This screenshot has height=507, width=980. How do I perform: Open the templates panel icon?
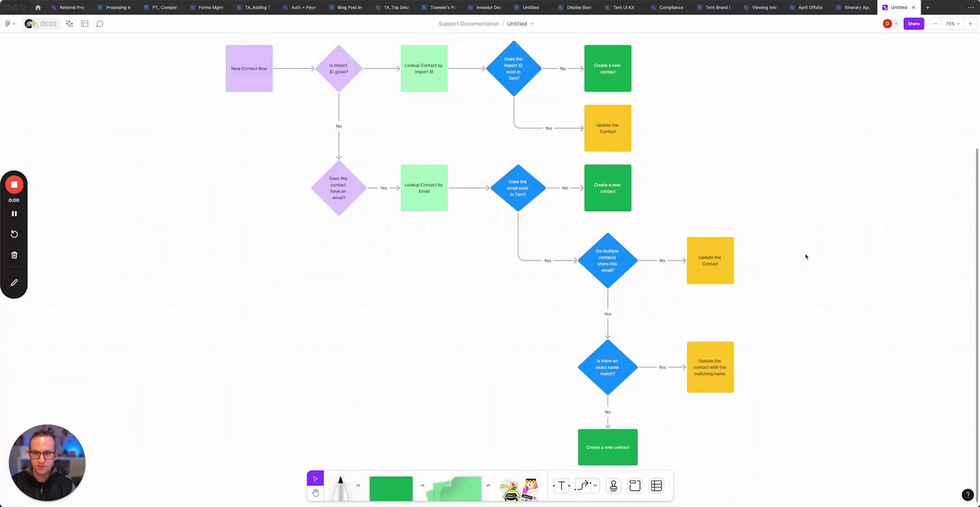[x=84, y=24]
